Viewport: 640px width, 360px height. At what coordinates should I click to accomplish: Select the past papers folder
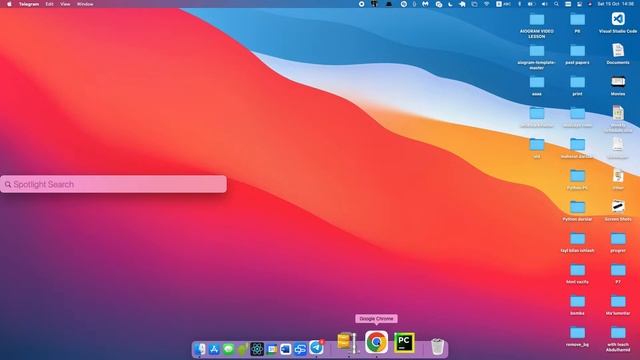(577, 54)
